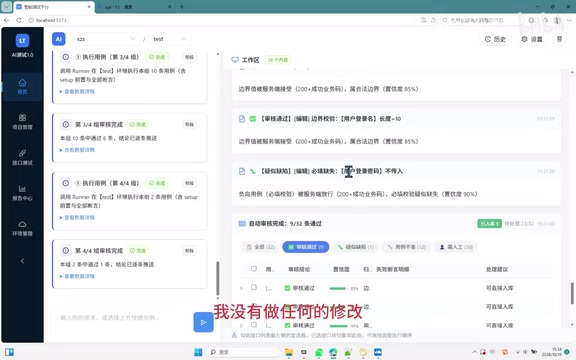576x360 pixels.
Task: Check the first 审核通过 row checkbox
Action: (x=254, y=287)
